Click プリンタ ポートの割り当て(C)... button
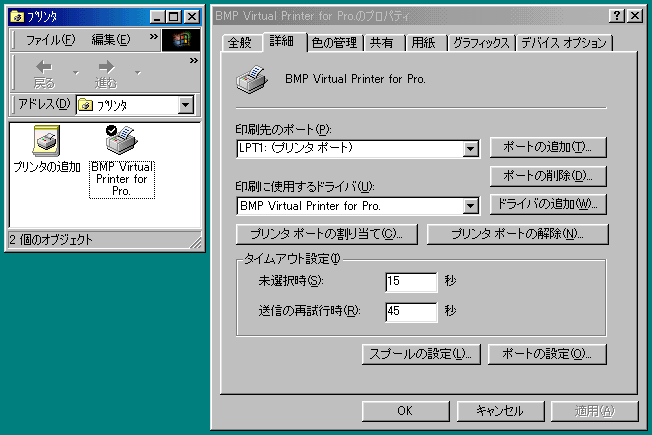This screenshot has height=435, width=652. click(x=326, y=234)
